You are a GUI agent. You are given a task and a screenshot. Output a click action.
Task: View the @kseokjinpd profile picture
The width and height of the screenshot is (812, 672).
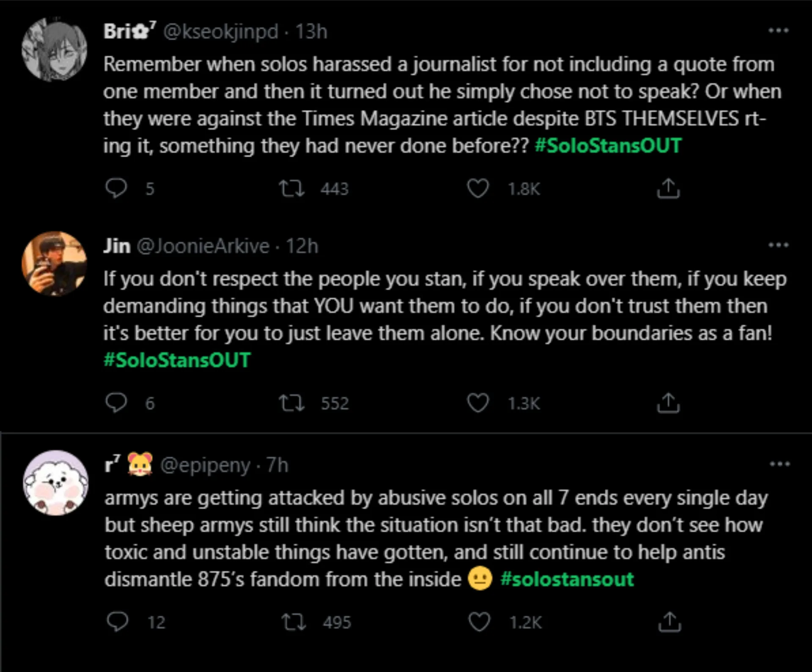55,50
